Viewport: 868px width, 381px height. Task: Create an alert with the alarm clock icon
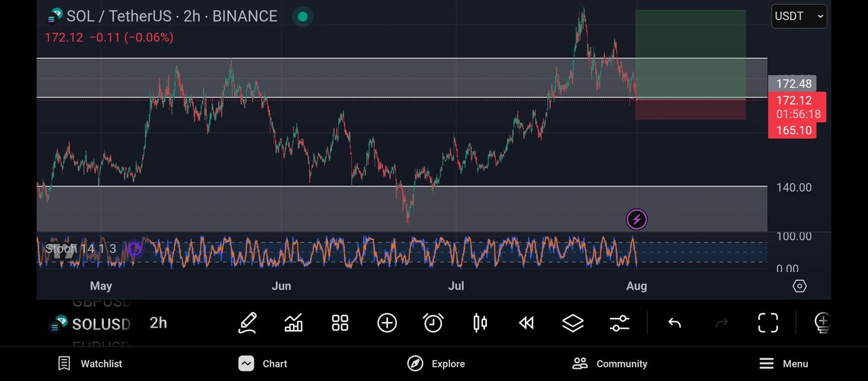point(433,323)
